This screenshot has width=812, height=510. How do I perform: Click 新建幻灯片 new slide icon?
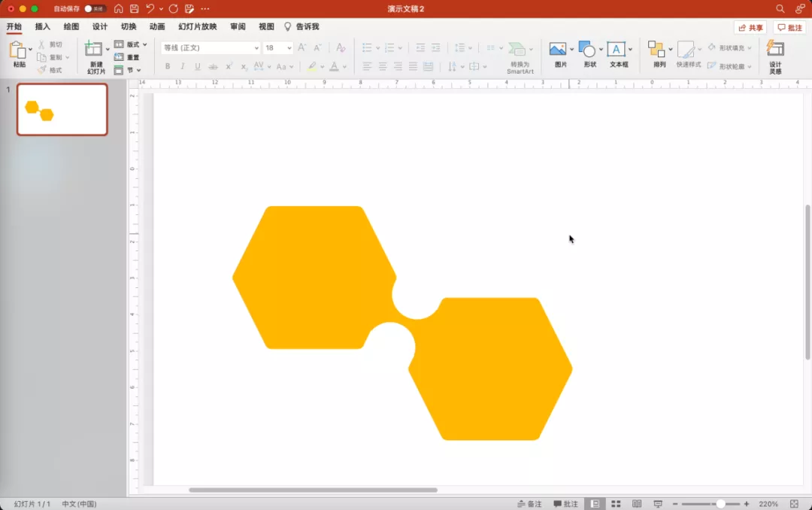pyautogui.click(x=94, y=49)
